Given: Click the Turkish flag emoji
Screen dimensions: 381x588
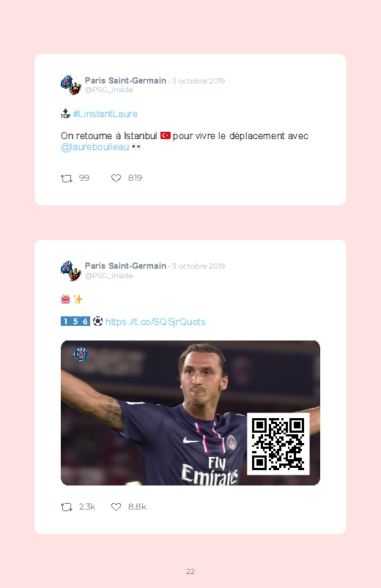Looking at the screenshot, I should tap(166, 135).
